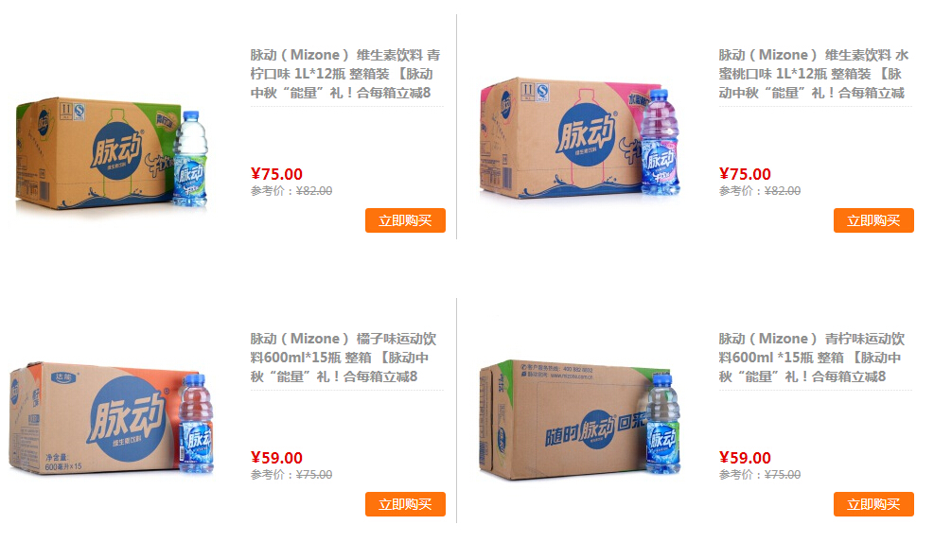934x560 pixels.
Task: Open the green lime 1L Mizone box image
Action: point(112,155)
